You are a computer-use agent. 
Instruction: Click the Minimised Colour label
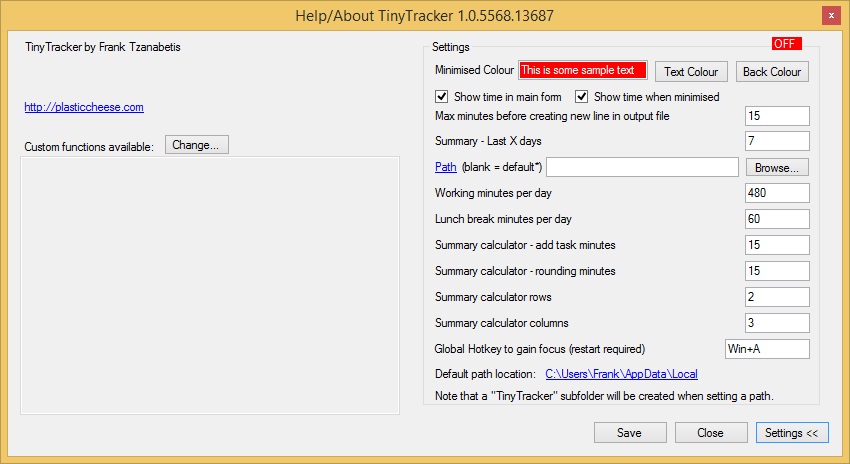(474, 70)
